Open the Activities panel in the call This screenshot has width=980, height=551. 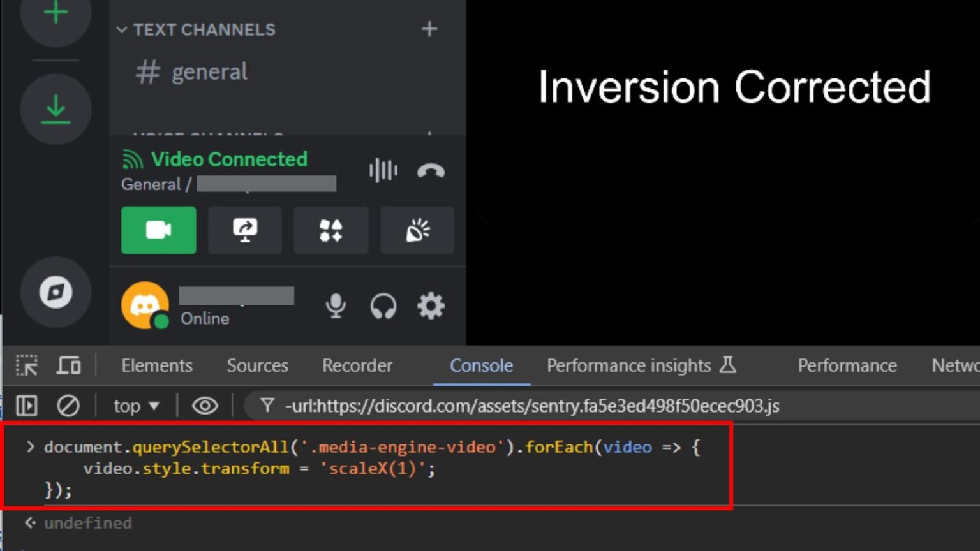coord(330,230)
